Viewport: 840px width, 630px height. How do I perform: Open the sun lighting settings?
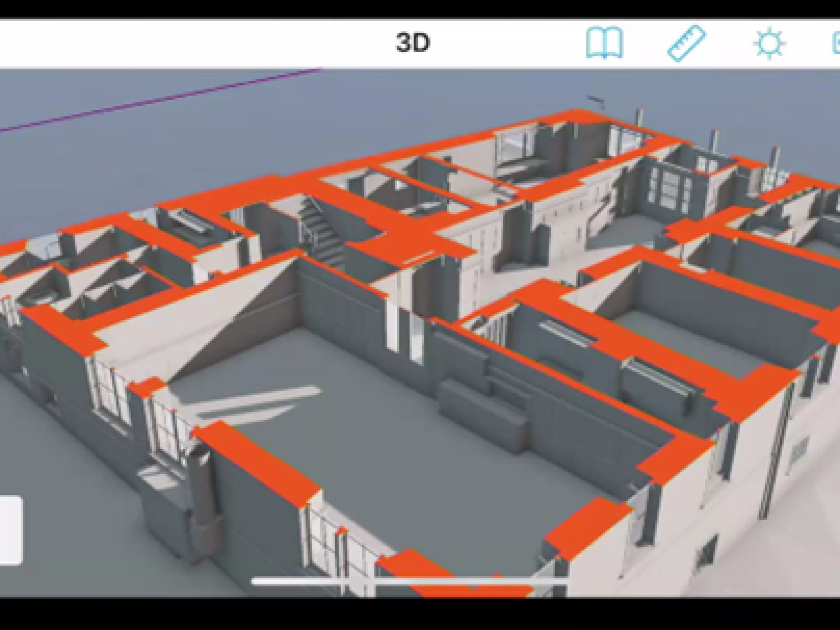point(769,43)
